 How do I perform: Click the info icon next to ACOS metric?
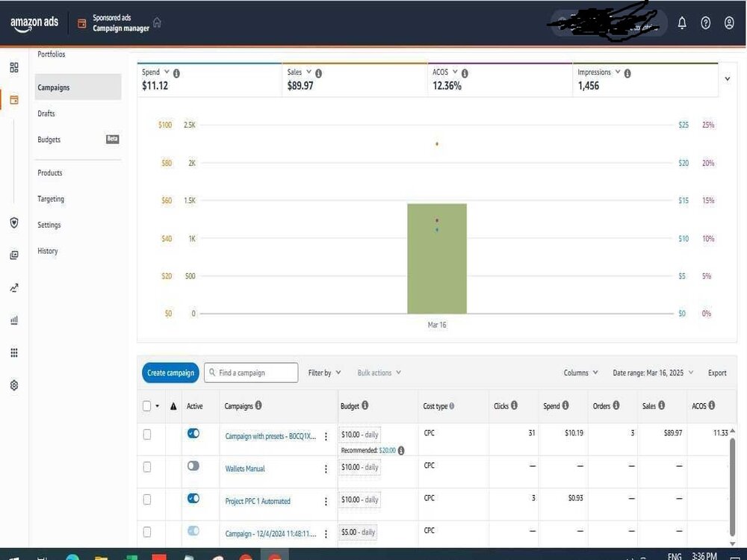point(465,73)
